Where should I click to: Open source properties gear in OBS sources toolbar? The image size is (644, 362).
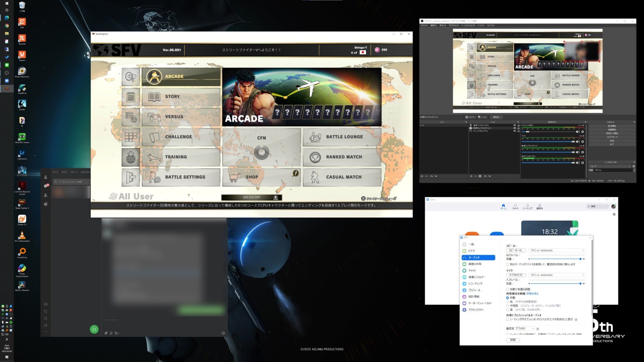click(x=480, y=176)
